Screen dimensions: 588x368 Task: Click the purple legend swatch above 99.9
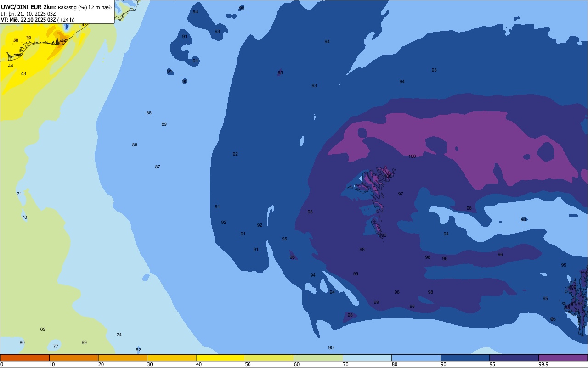click(x=563, y=357)
